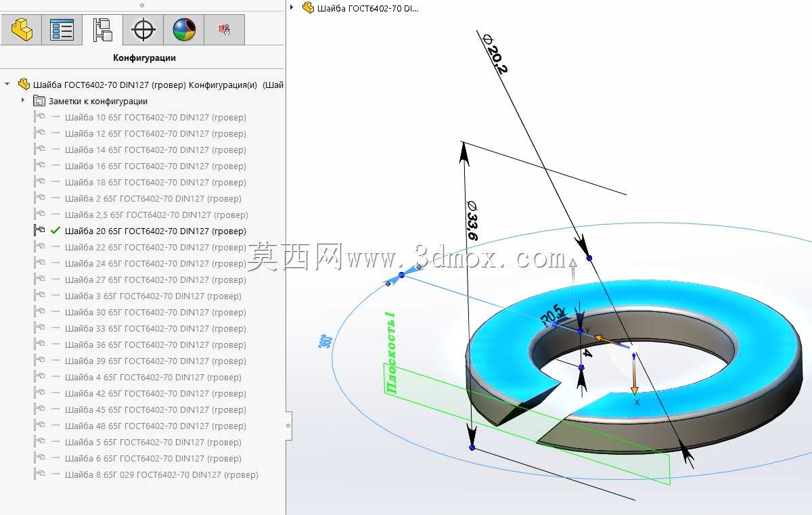Select configuration Шайба 14 65Г
This screenshot has width=812, height=515.
(x=156, y=150)
